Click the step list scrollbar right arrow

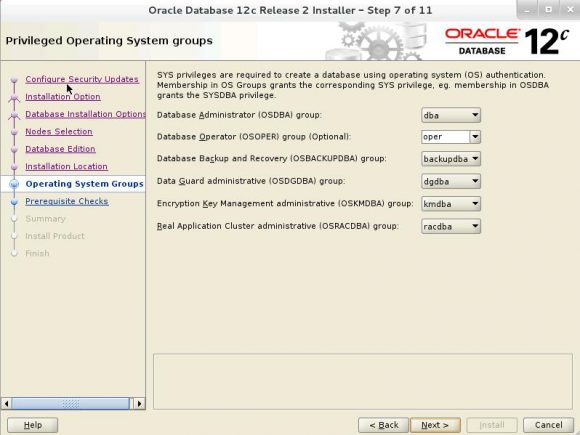click(139, 404)
